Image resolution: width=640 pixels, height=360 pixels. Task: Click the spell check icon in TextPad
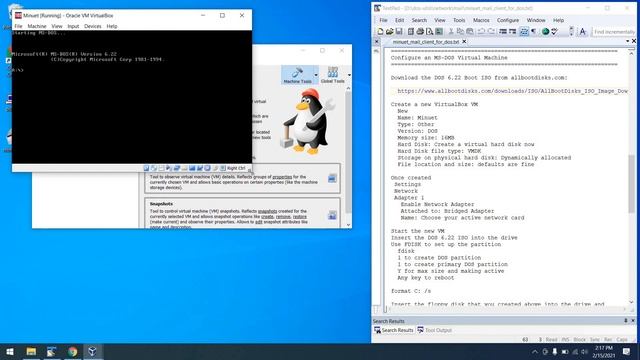coord(554,31)
